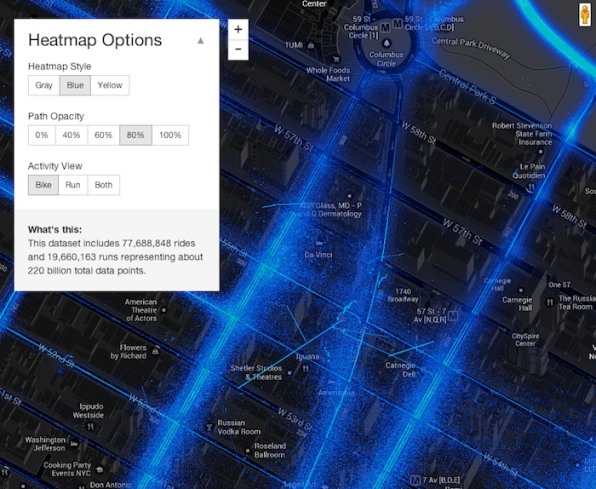Click the 59 St Columbus Circle [1] subway icon
The image size is (596, 489).
tap(385, 27)
